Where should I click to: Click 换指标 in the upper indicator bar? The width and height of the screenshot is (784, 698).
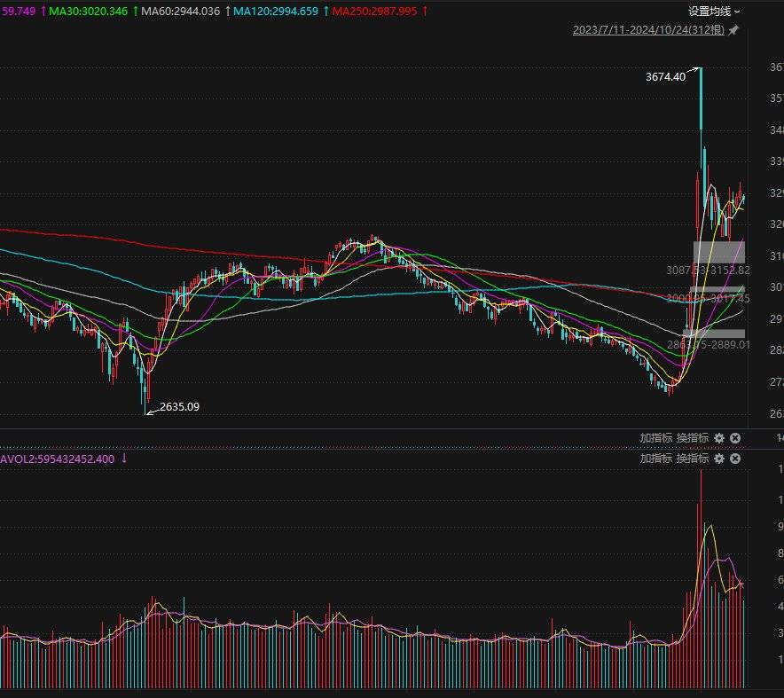coord(693,437)
